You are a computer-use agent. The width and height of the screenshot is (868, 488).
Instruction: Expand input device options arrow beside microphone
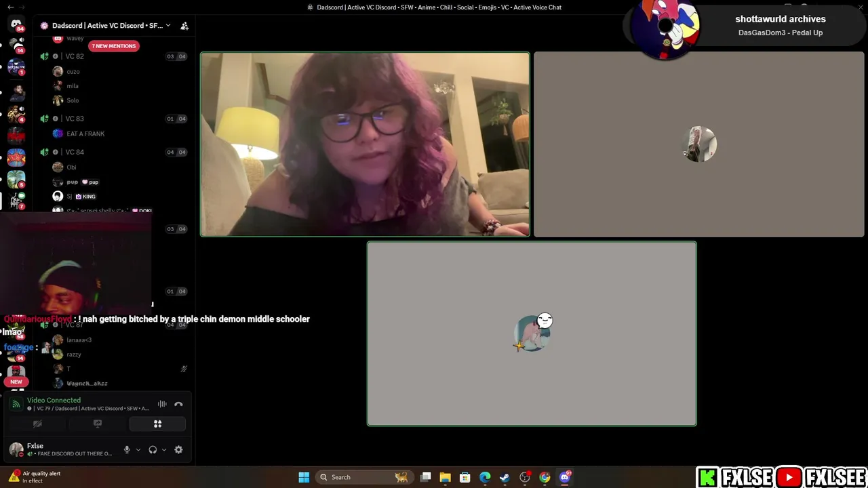(138, 449)
